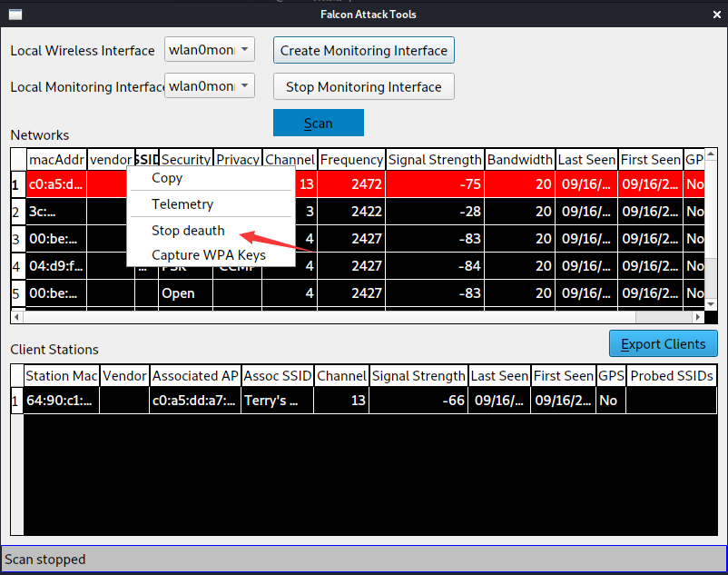Click Station Mac column header
Screen dimensions: 728x575
62,375
